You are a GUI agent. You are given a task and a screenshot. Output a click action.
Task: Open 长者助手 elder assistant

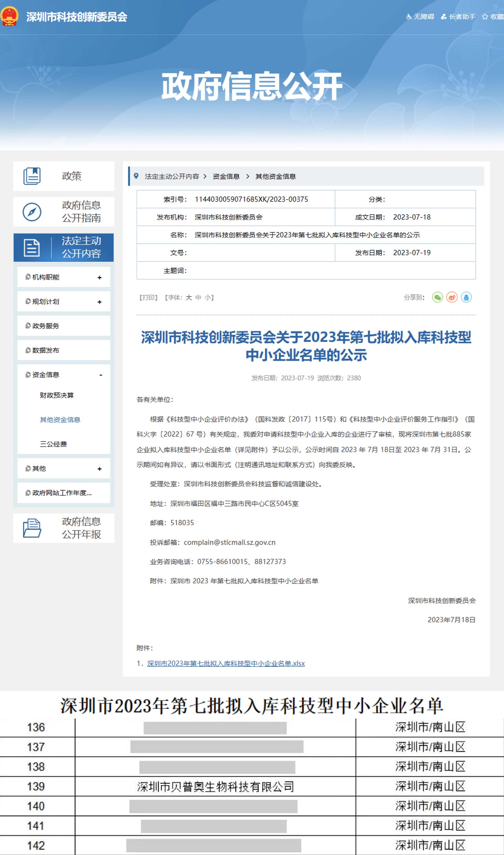point(458,17)
